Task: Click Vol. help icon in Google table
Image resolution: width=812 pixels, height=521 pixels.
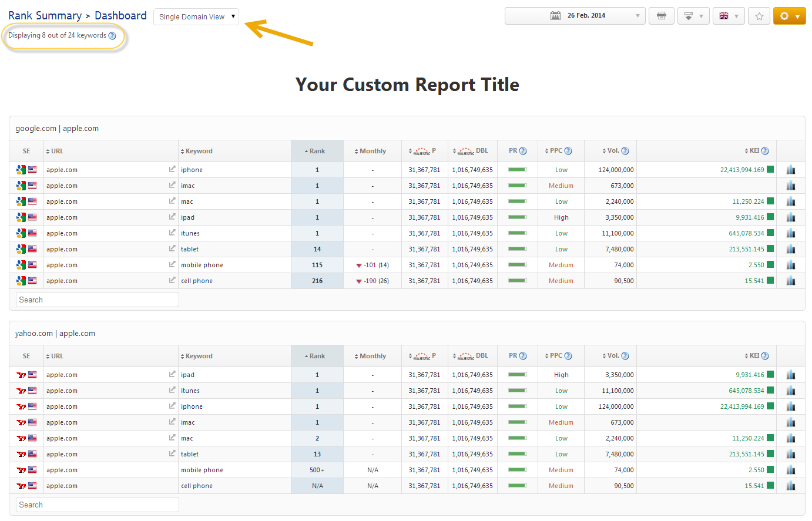Action: (625, 151)
